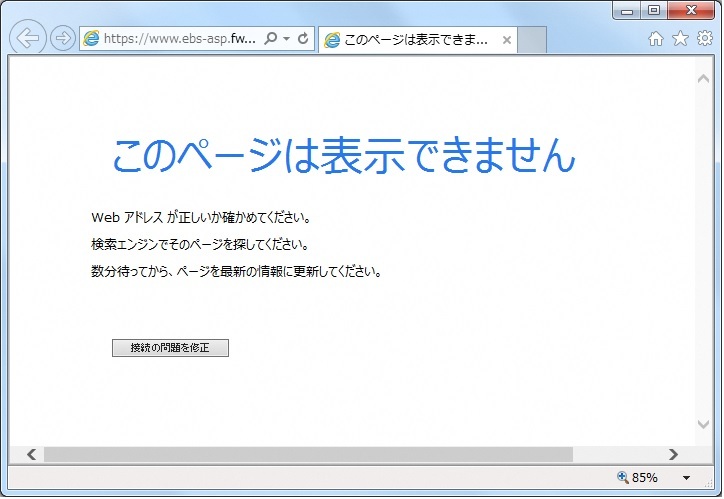Expand the zoom level dropdown arrow
The width and height of the screenshot is (724, 499).
pyautogui.click(x=686, y=478)
